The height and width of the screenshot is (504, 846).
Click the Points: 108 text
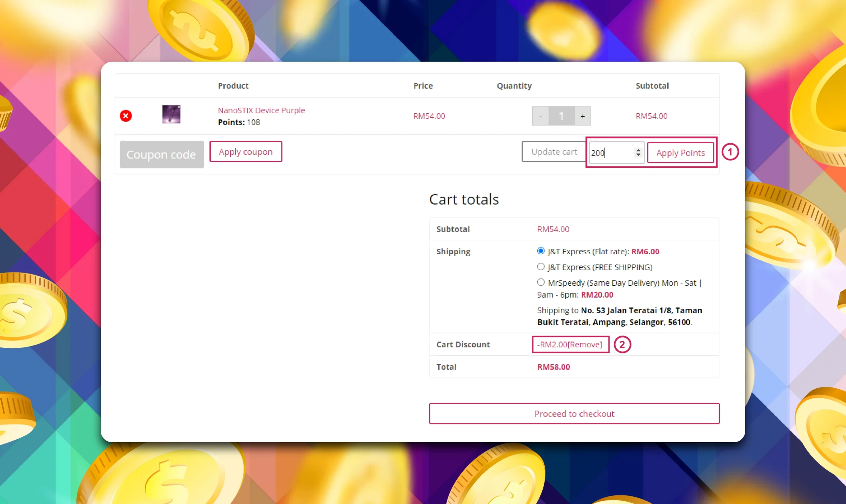click(239, 122)
